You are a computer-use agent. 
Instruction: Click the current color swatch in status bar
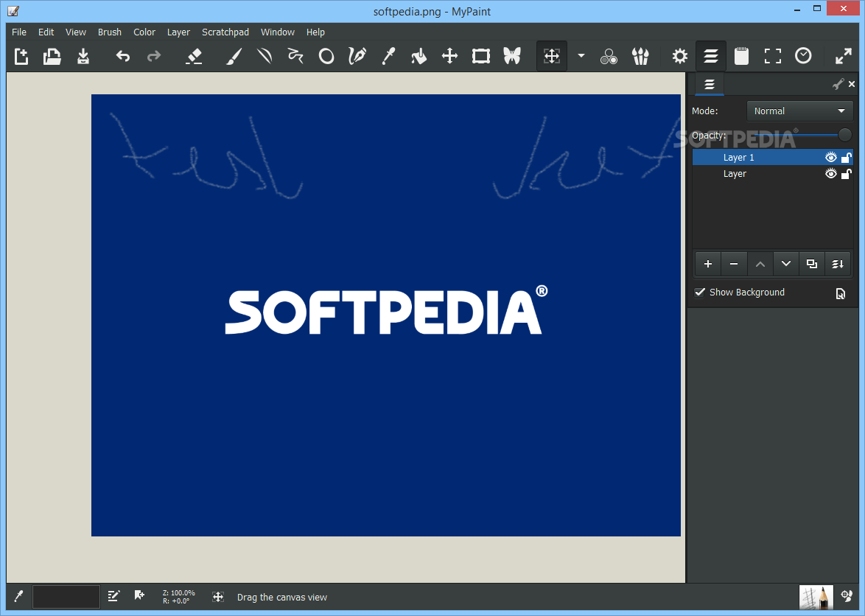pyautogui.click(x=66, y=597)
